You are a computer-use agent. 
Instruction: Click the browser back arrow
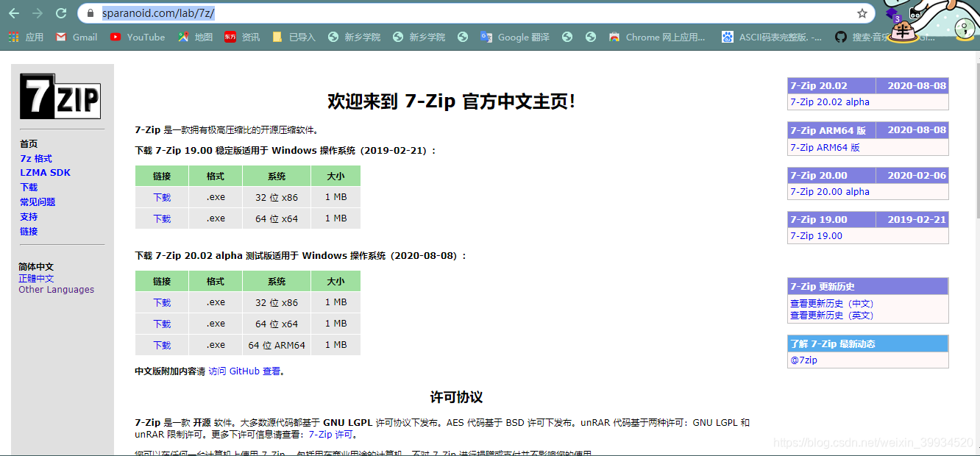(x=14, y=13)
